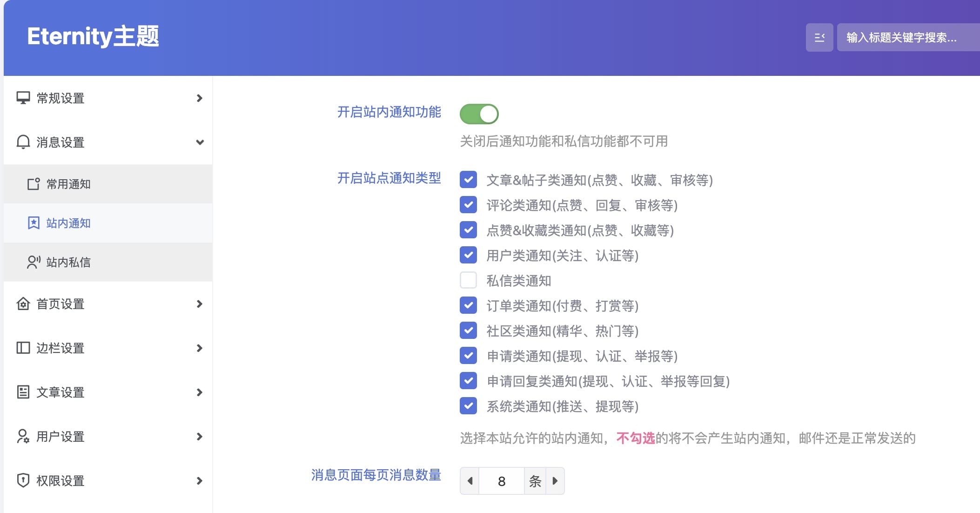Open the 站内私信 submenu item
980x513 pixels.
click(x=68, y=263)
